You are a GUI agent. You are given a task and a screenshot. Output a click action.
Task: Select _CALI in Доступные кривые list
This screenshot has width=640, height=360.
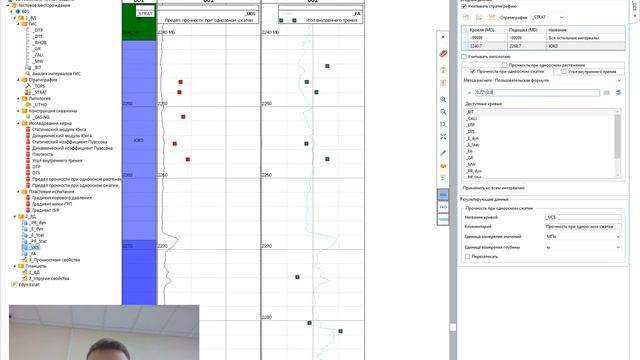471,118
